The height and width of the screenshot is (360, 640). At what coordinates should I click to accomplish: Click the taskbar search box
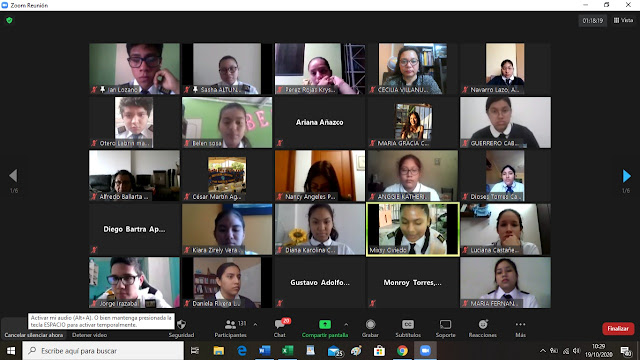[103, 351]
